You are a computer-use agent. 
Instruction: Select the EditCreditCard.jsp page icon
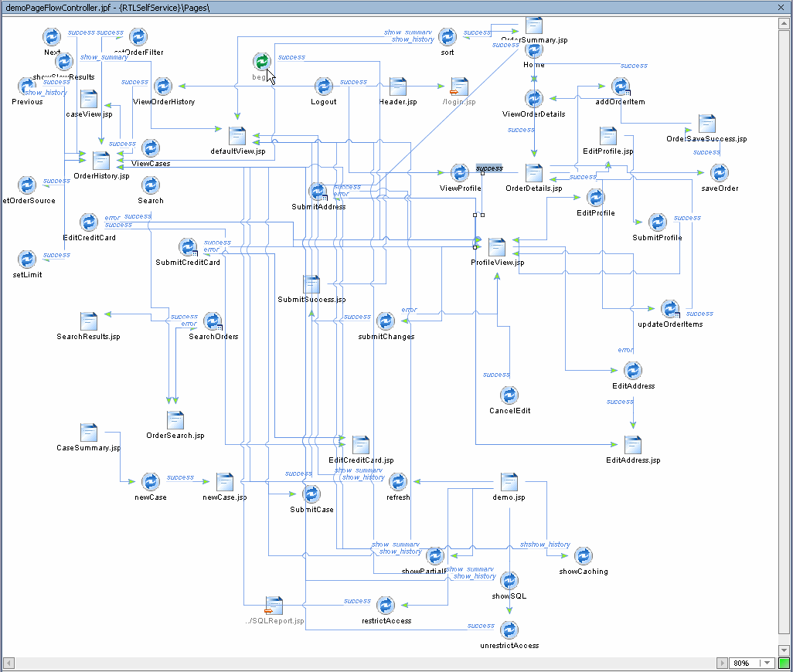(361, 445)
